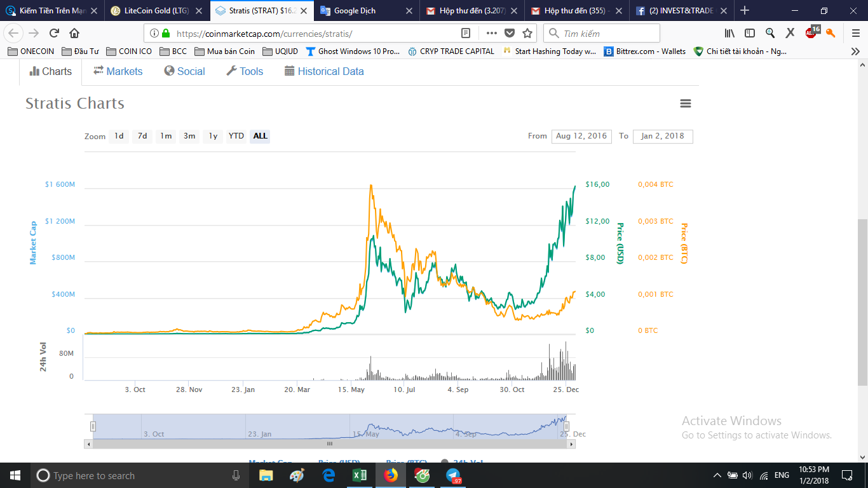The image size is (868, 488).
Task: Reload the current page
Action: point(54,33)
